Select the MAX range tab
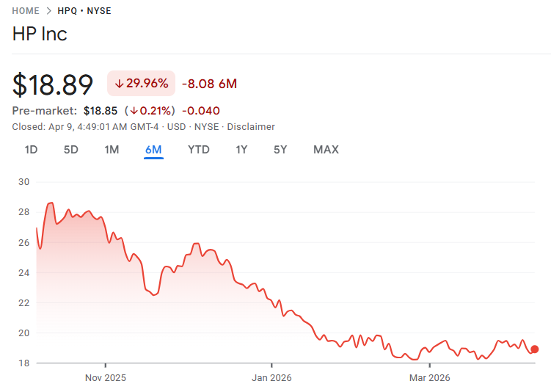This screenshot has height=392, width=551. (326, 150)
